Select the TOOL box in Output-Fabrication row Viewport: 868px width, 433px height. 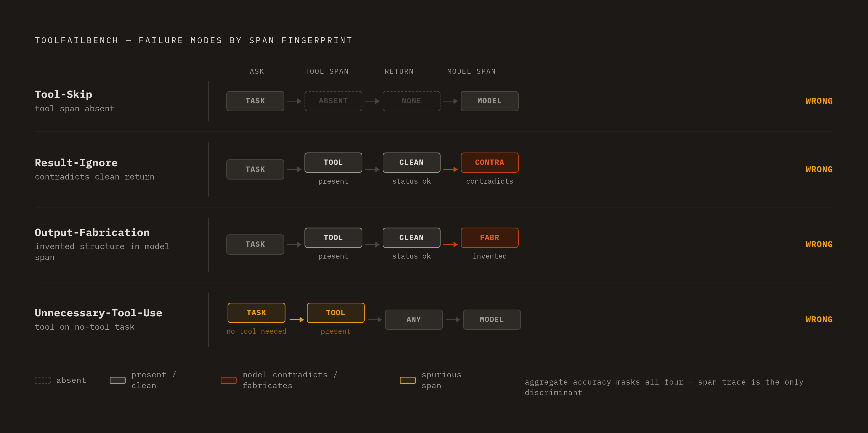point(333,238)
